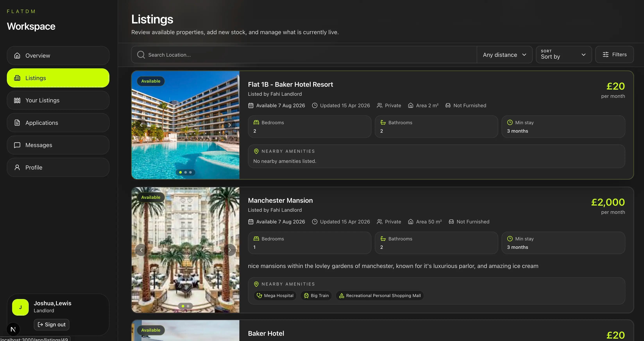Click Available badge on Flat 1B photo
644x341 pixels.
(151, 81)
